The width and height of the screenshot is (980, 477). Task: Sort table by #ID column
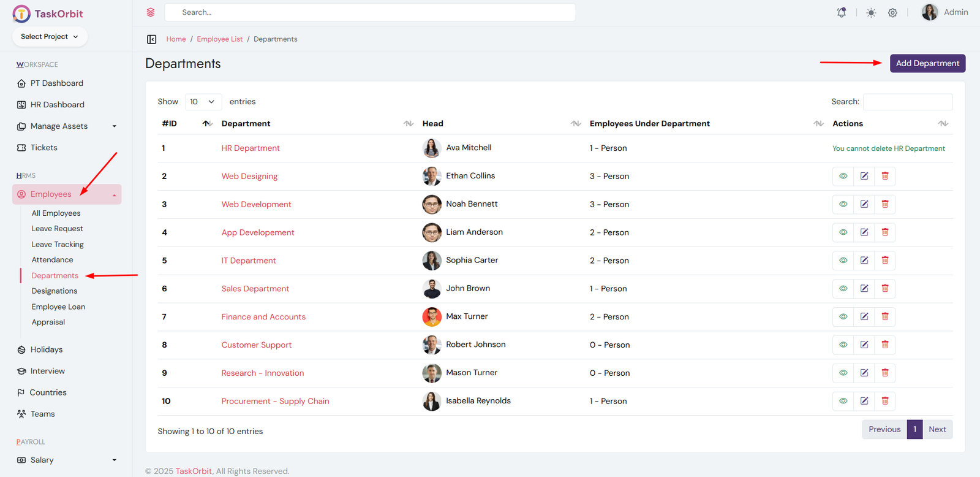tap(187, 124)
